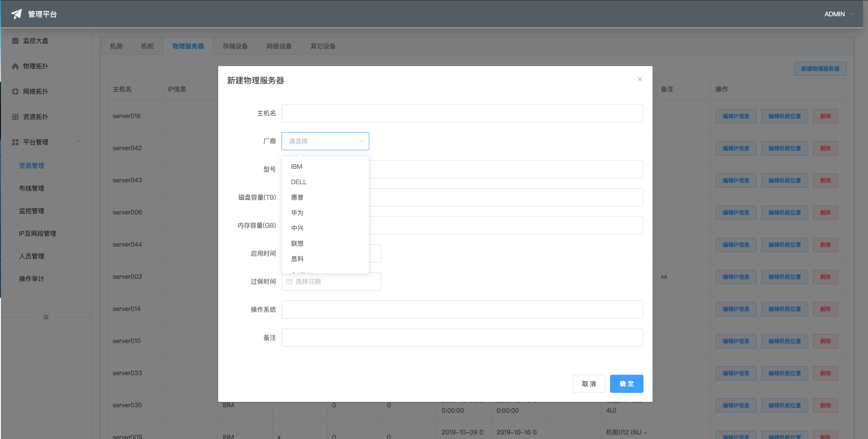The image size is (868, 439).
Task: Focus the 主机名 input field
Action: (x=463, y=113)
